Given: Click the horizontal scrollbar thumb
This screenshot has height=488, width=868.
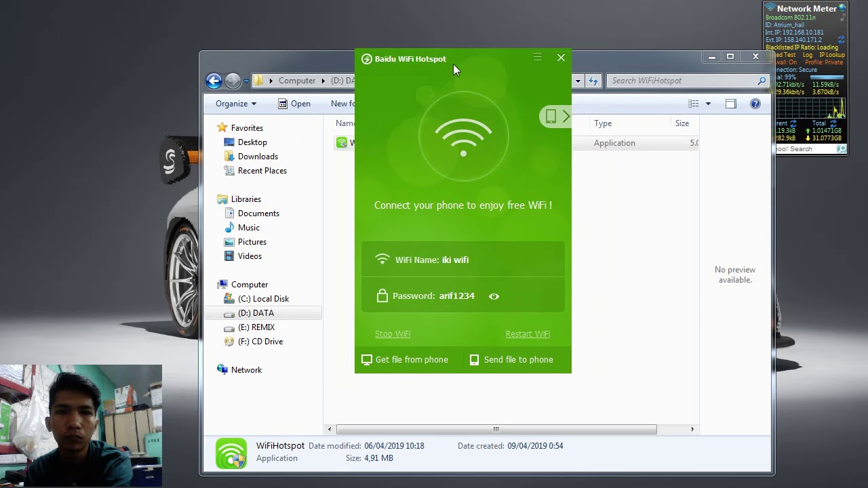Looking at the screenshot, I should [x=496, y=429].
